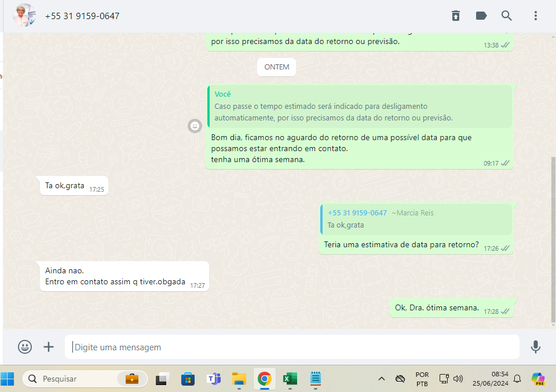Open File Explorer from taskbar

click(239, 379)
